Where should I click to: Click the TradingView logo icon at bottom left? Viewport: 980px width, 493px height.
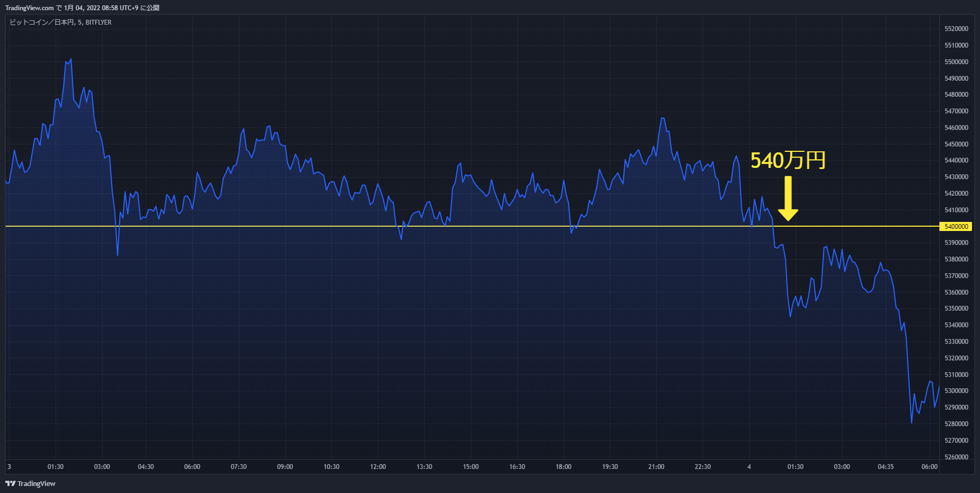pyautogui.click(x=10, y=483)
